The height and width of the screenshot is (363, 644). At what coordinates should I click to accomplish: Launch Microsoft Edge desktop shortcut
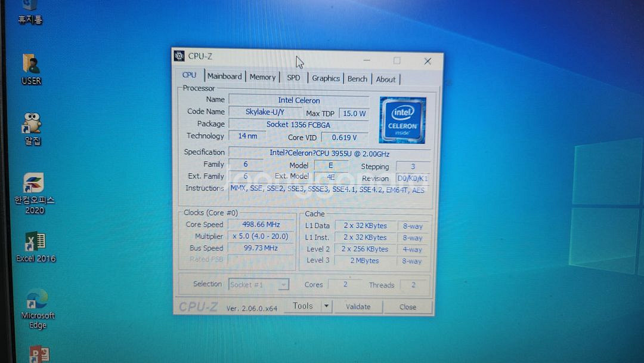[x=38, y=309]
